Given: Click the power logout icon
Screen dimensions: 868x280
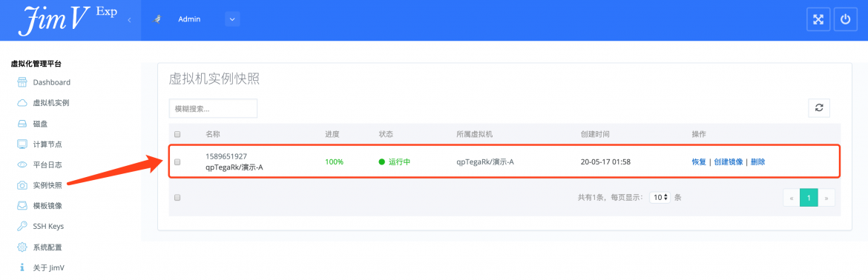Looking at the screenshot, I should point(845,20).
